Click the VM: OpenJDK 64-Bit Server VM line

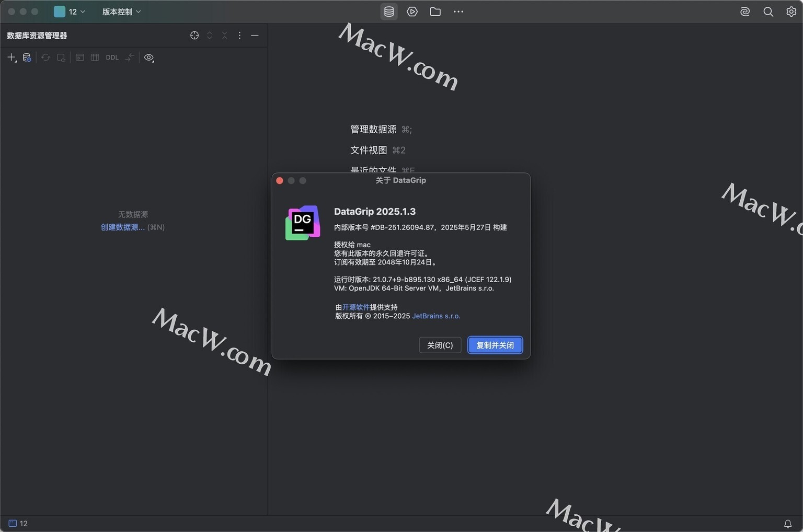pyautogui.click(x=414, y=288)
